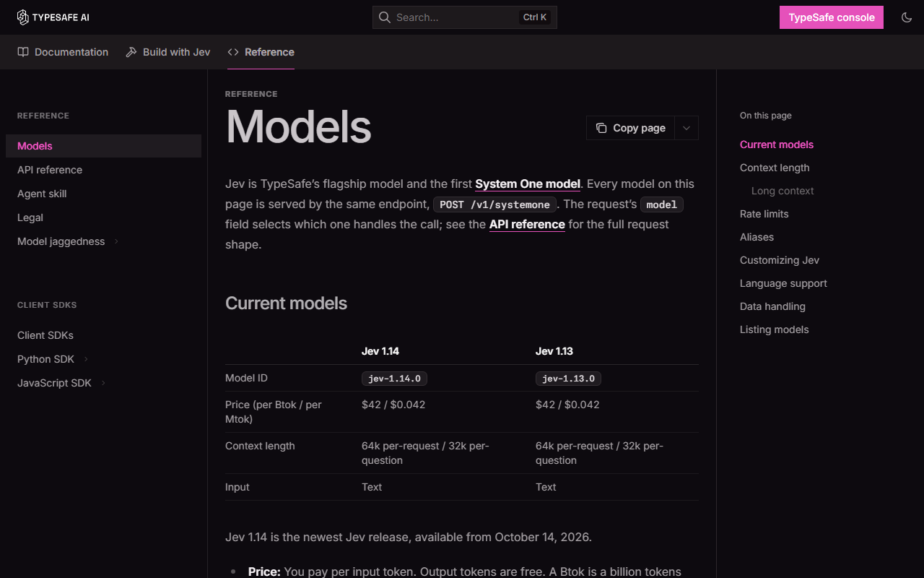Follow the System One model link
The width and height of the screenshot is (924, 578).
pyautogui.click(x=528, y=184)
